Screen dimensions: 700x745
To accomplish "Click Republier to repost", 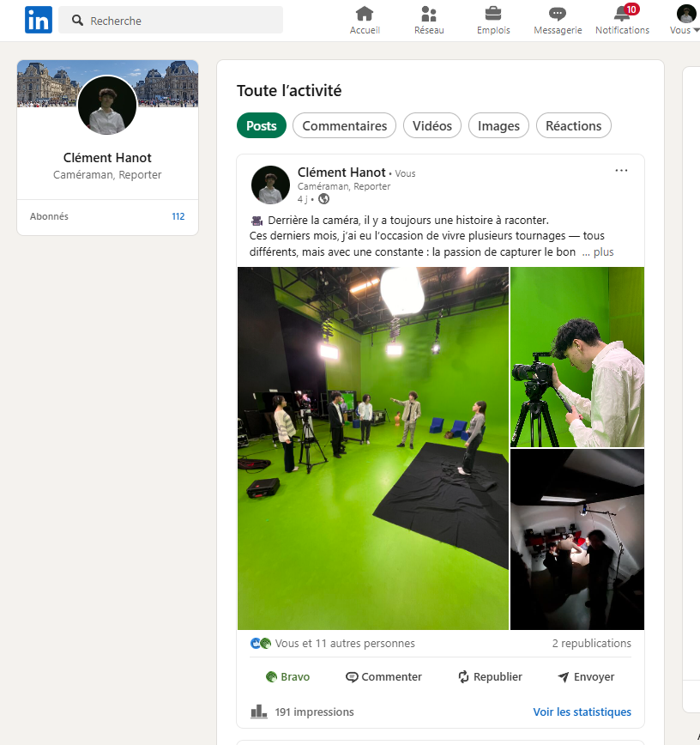I will [x=490, y=677].
